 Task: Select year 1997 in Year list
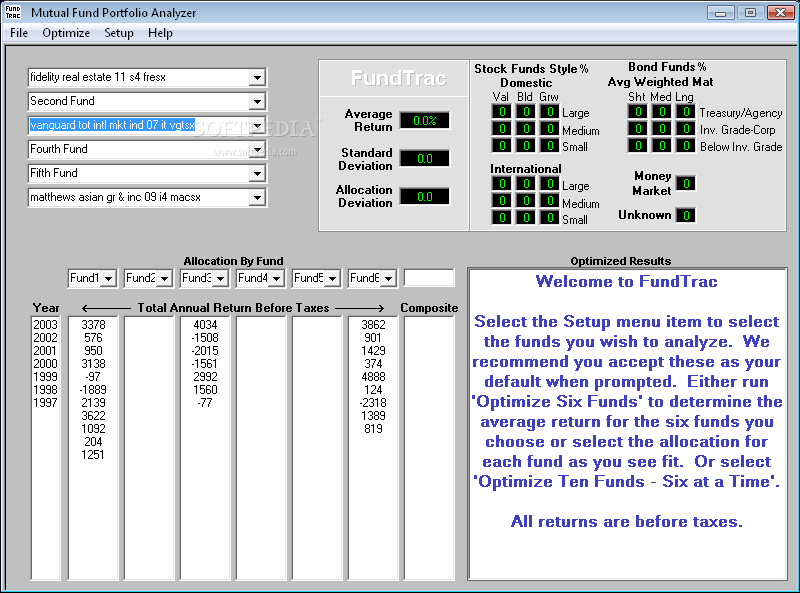coord(45,403)
